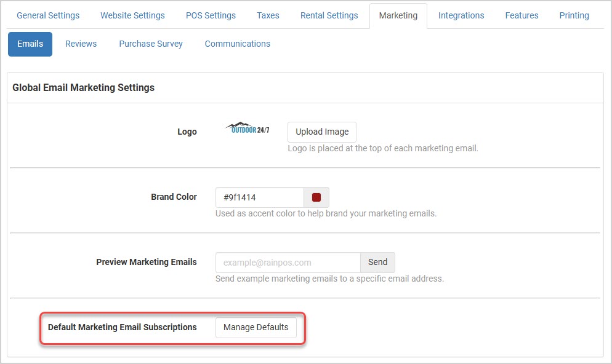Send the preview marketing email

pos(377,263)
